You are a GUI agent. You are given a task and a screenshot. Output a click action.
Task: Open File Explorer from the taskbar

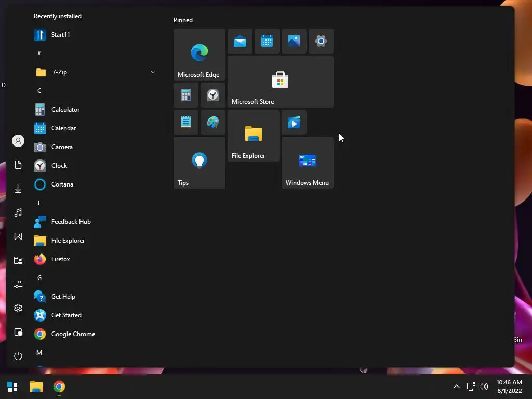(x=36, y=387)
